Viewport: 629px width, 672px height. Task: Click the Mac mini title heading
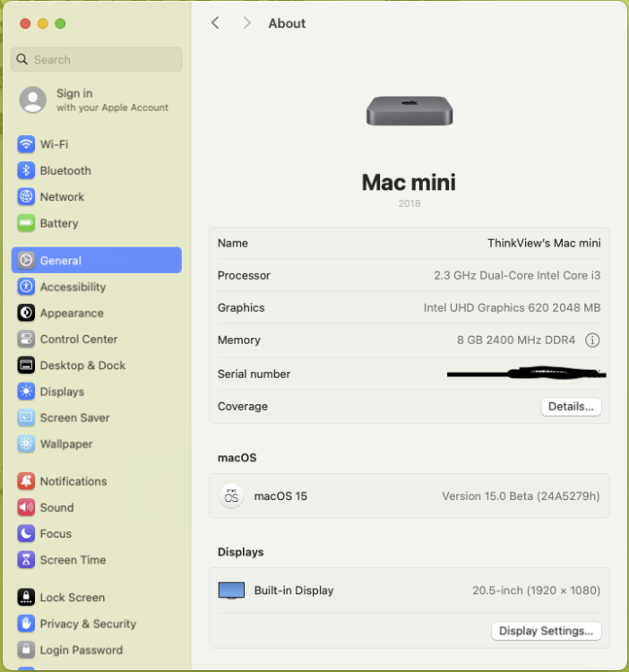click(409, 182)
